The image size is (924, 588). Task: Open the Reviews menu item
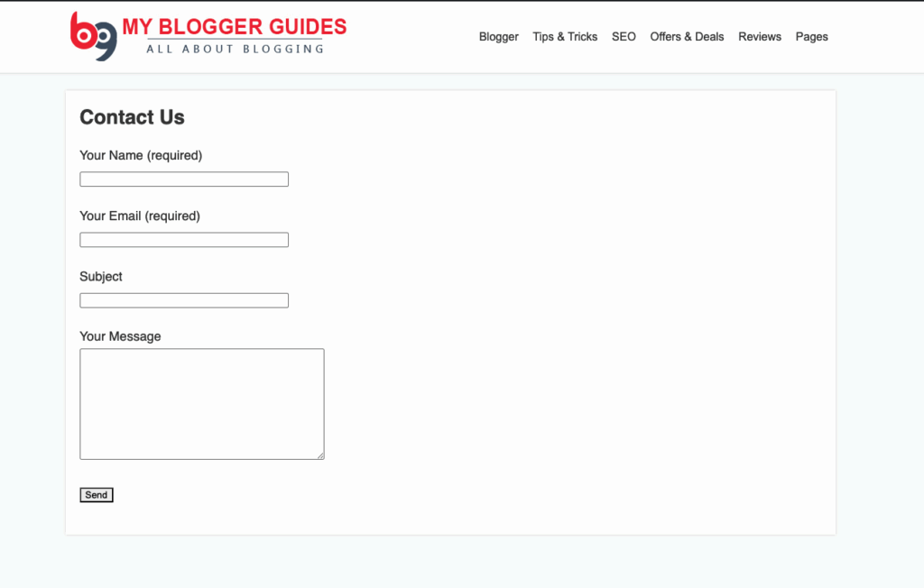[760, 37]
